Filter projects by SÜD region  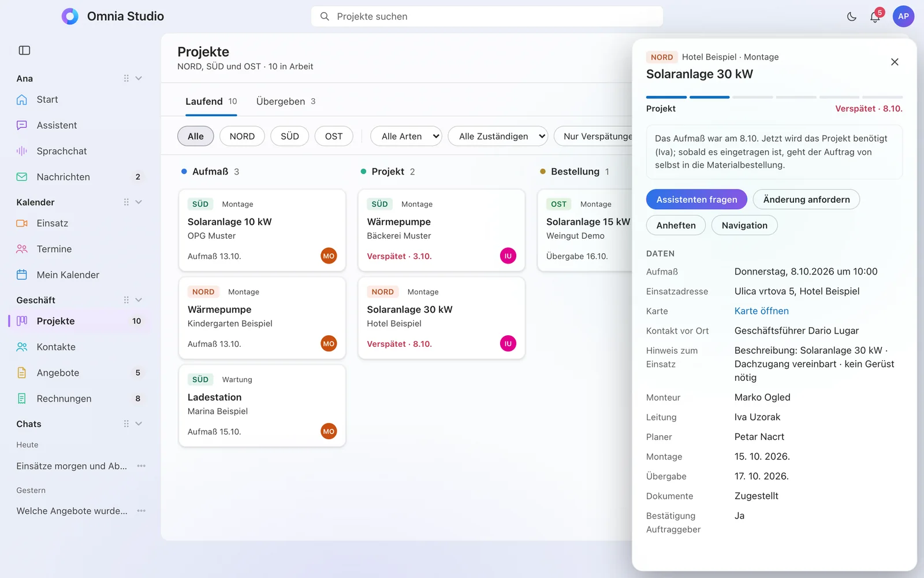coord(290,136)
